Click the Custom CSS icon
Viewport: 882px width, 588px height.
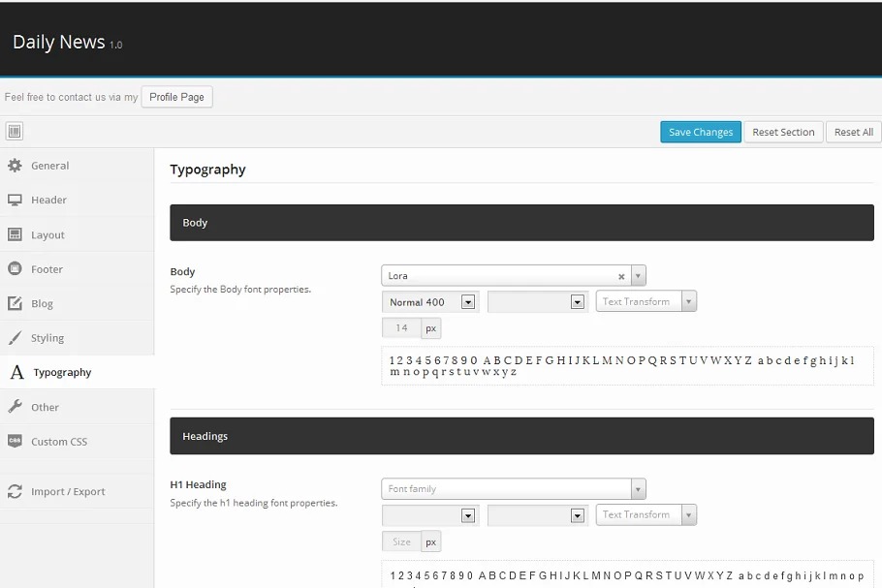[x=15, y=442]
